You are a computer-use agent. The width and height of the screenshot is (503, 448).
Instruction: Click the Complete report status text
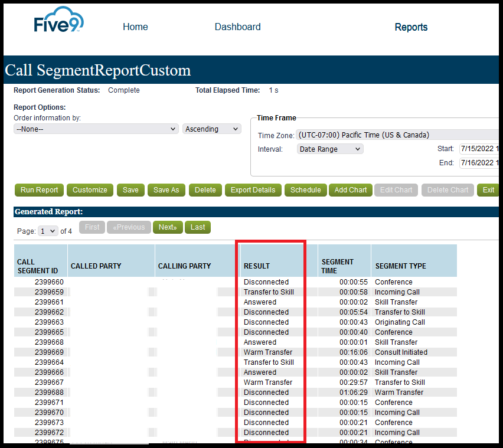[x=124, y=90]
